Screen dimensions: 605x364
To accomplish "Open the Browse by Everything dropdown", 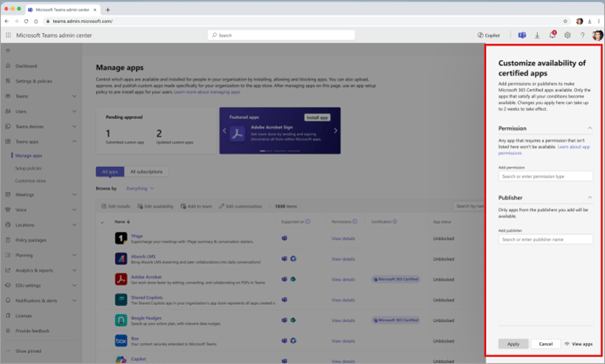I will (x=140, y=188).
